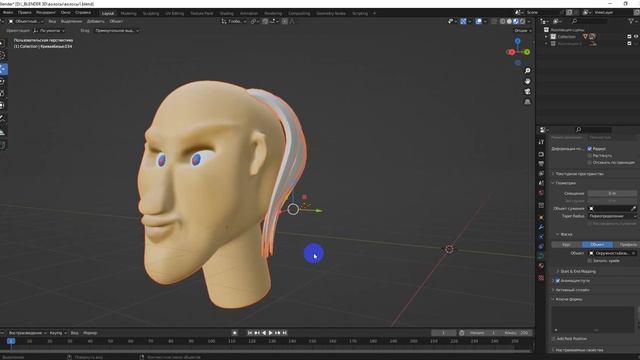Select the Cursor tool in left toolbar
Viewport: 640px width, 360px height.
pos(2,56)
